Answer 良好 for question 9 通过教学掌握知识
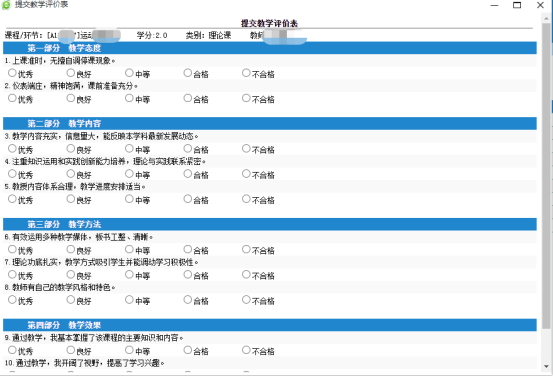Image resolution: width=553 pixels, height=376 pixels. pyautogui.click(x=71, y=350)
